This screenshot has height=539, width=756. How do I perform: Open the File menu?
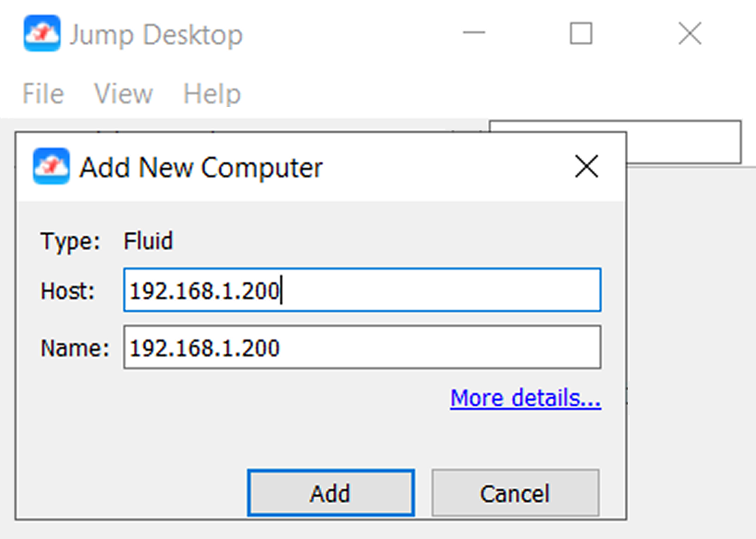coord(43,93)
